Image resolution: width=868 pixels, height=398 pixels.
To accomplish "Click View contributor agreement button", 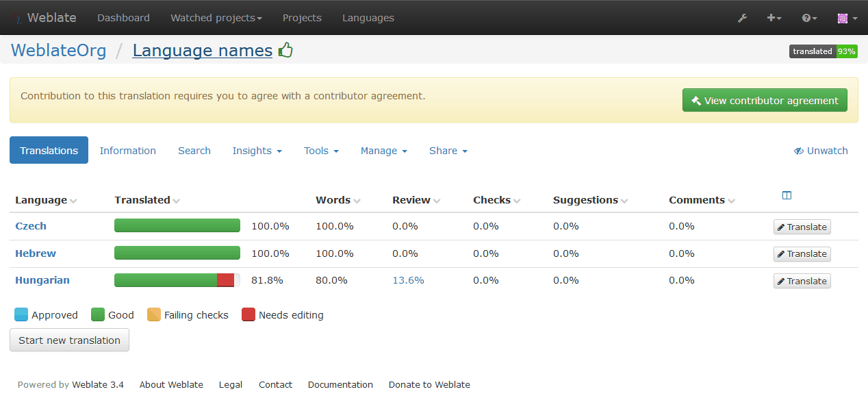I will coord(765,100).
